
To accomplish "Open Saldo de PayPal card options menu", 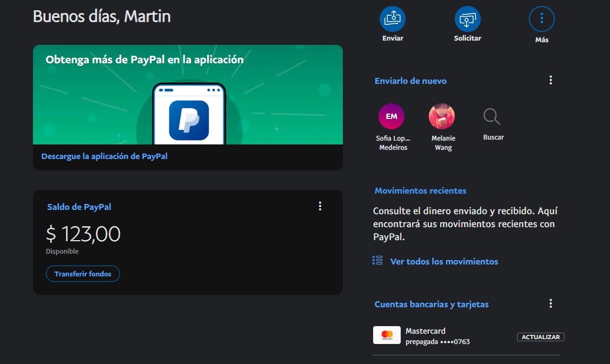I will click(320, 206).
